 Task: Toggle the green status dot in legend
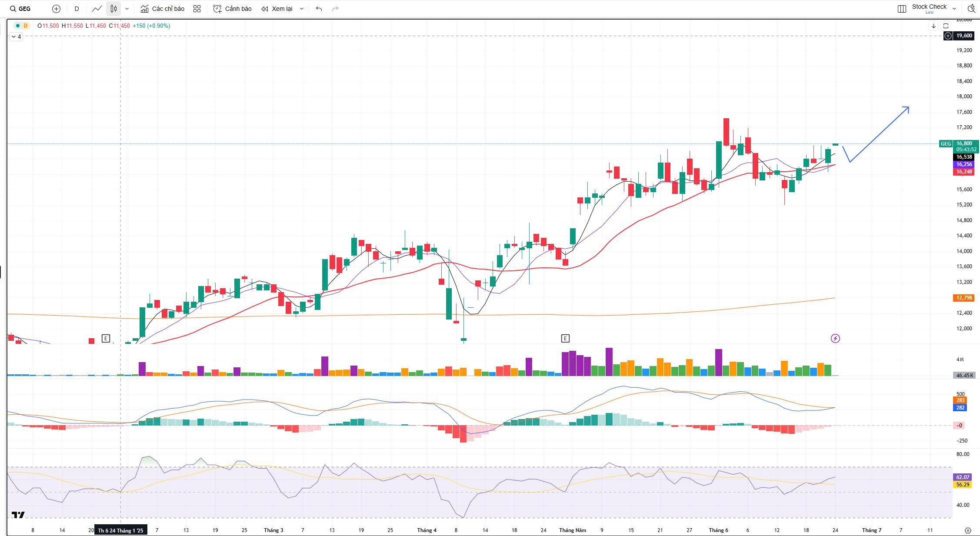(x=18, y=26)
